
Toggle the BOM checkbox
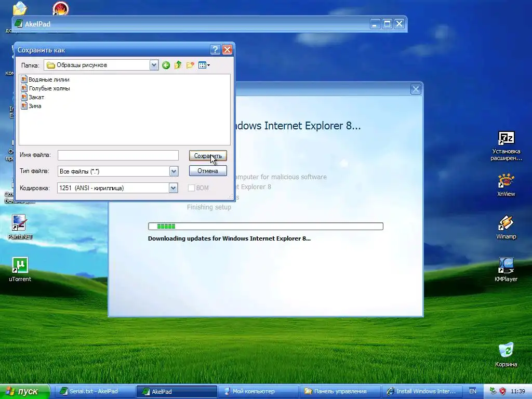coord(191,188)
